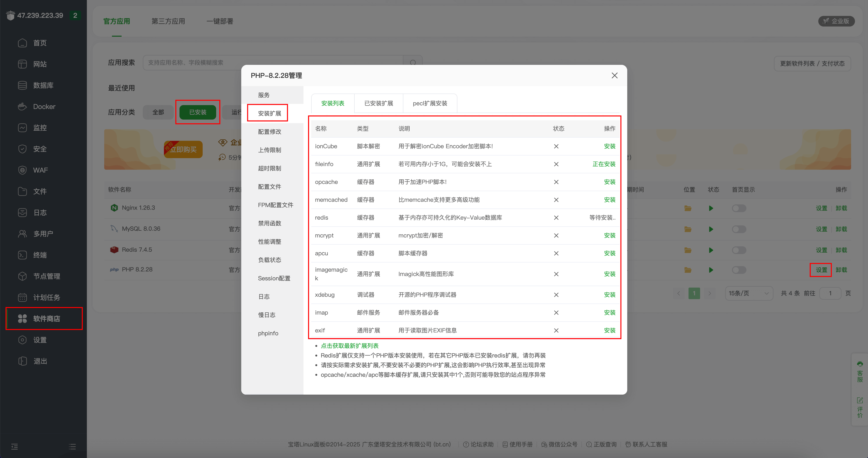Open the folder location icon for Nginx

(x=688, y=208)
